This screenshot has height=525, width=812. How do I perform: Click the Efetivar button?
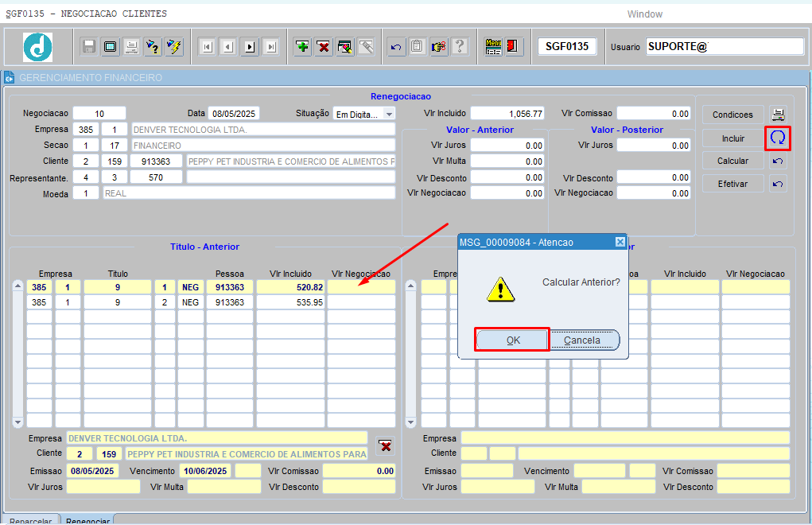732,184
